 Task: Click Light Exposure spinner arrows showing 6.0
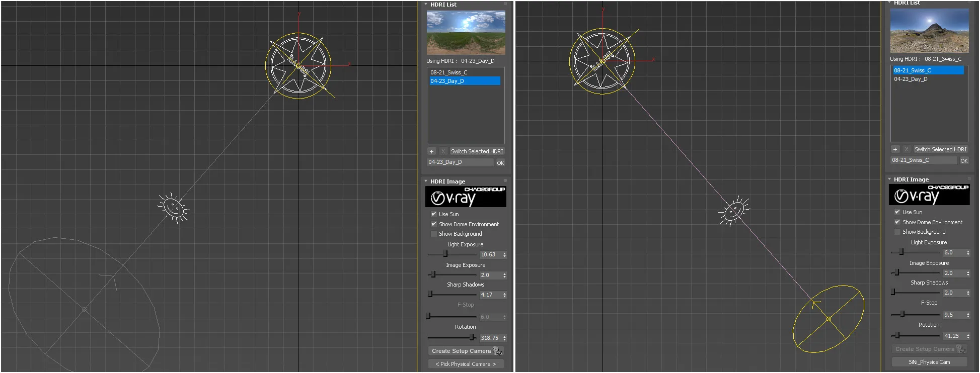[x=968, y=253]
